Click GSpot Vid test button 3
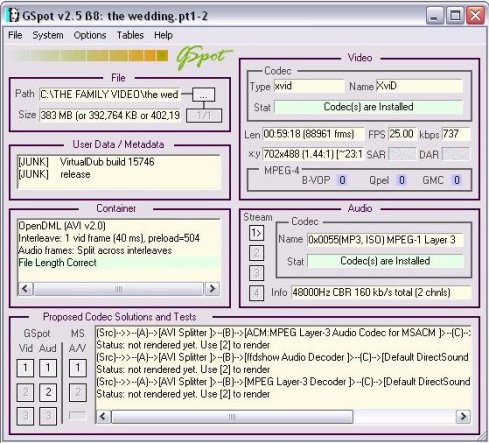The height and width of the screenshot is (443, 489). tap(25, 416)
